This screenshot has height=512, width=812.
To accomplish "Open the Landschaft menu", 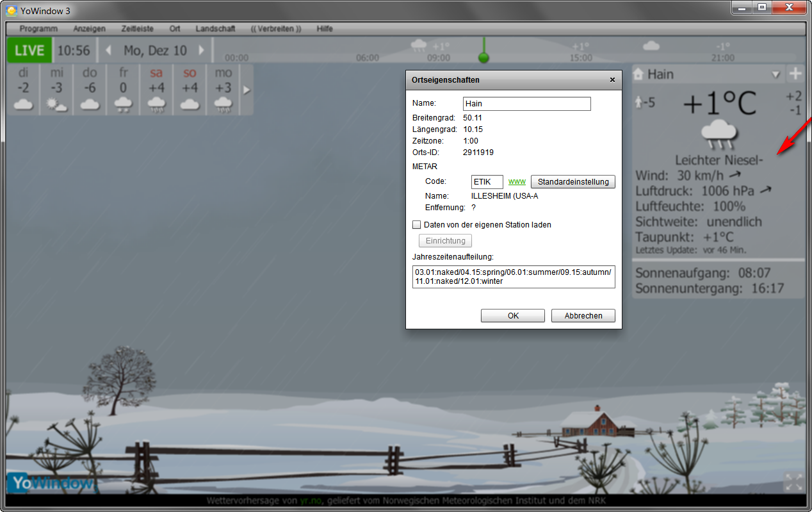I will point(215,29).
